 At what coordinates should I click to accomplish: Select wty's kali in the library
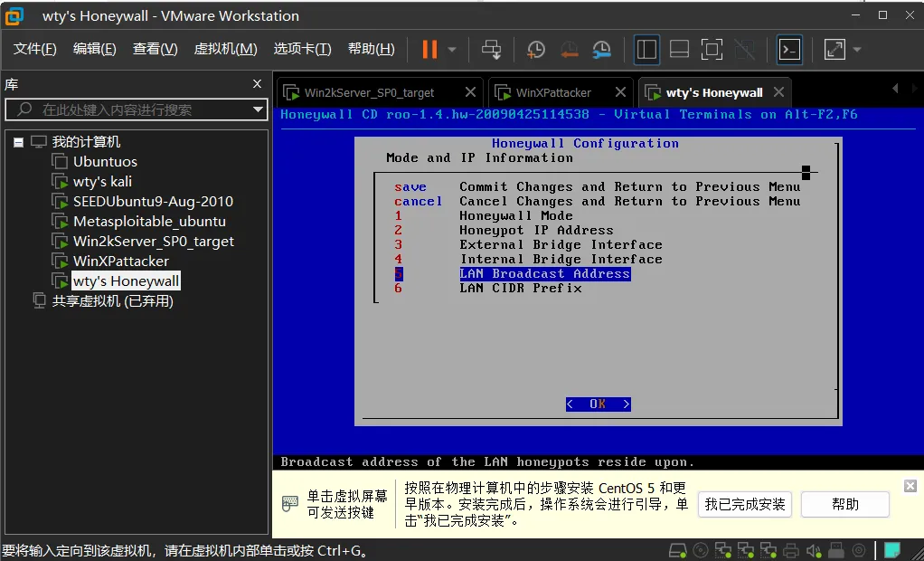(x=102, y=182)
